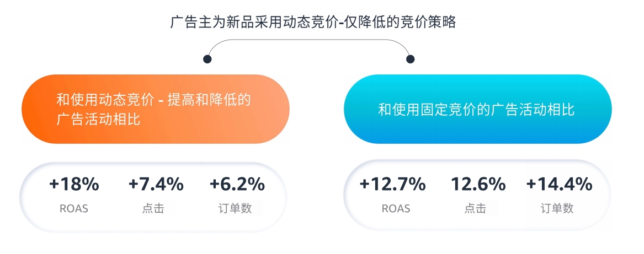Click the 订单数 label under +14.4%
644x254 pixels.
coord(557,209)
